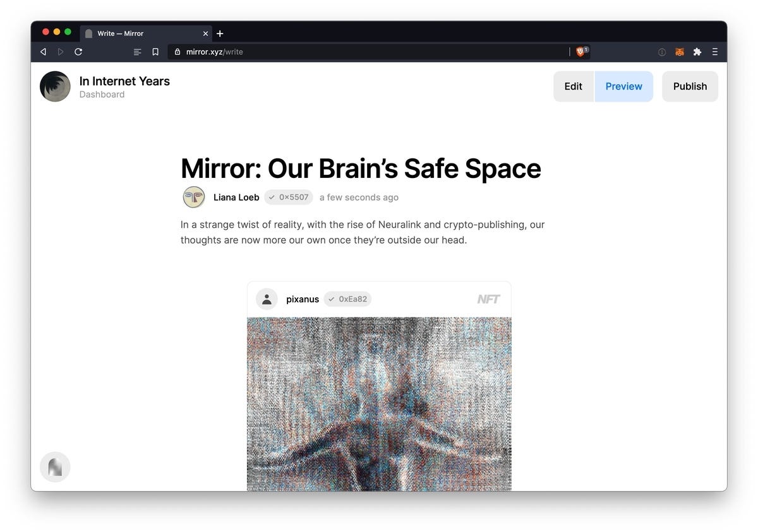Click Liana Loeb's avatar

(x=194, y=197)
